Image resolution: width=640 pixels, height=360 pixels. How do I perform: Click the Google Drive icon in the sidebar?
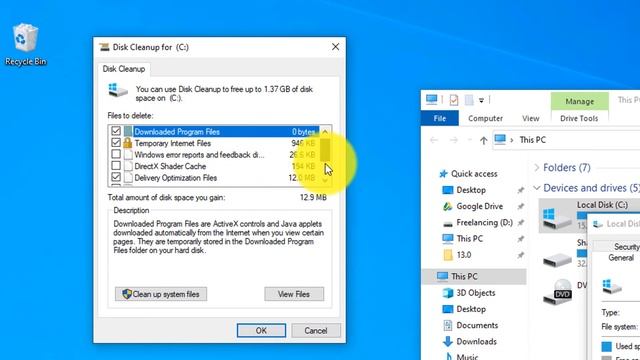pyautogui.click(x=448, y=206)
